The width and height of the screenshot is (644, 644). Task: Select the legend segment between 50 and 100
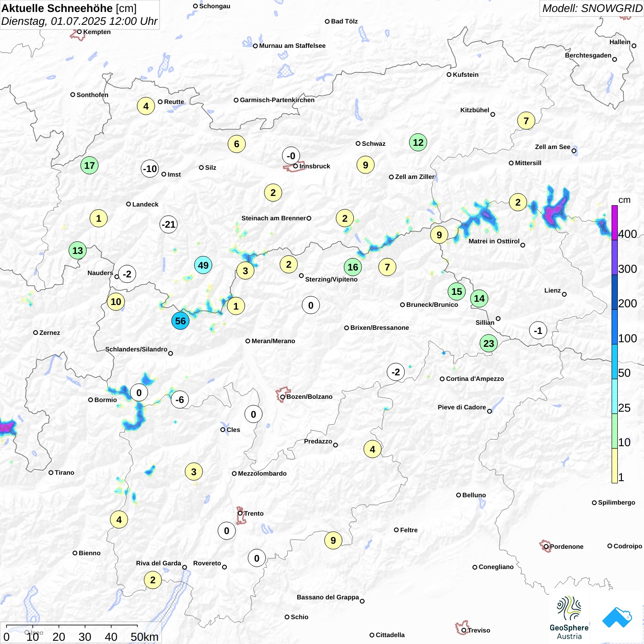click(615, 362)
